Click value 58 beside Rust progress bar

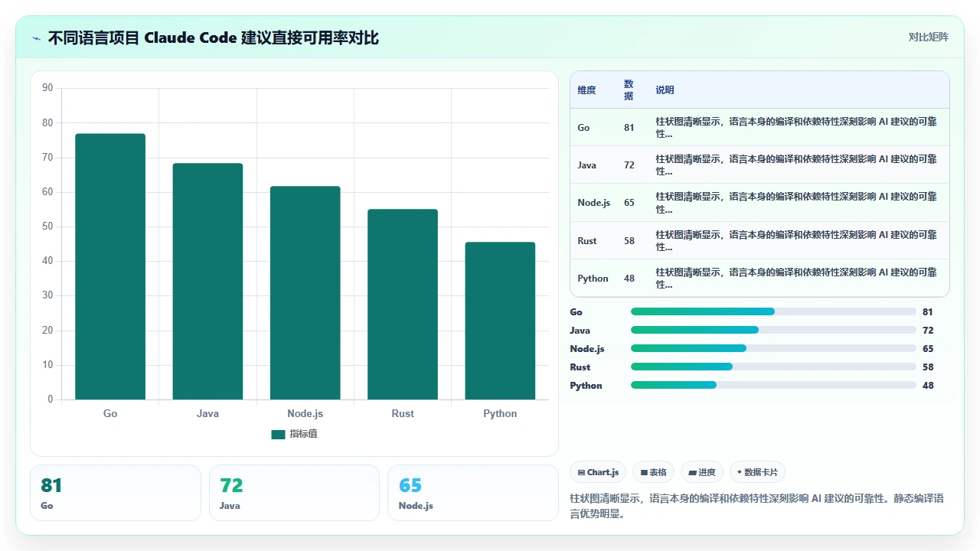click(x=928, y=367)
